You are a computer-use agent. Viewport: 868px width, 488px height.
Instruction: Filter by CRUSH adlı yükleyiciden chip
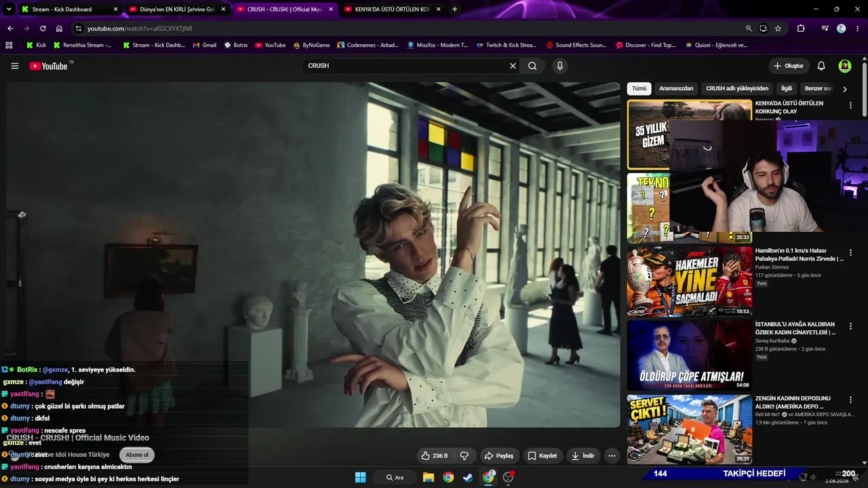(737, 89)
